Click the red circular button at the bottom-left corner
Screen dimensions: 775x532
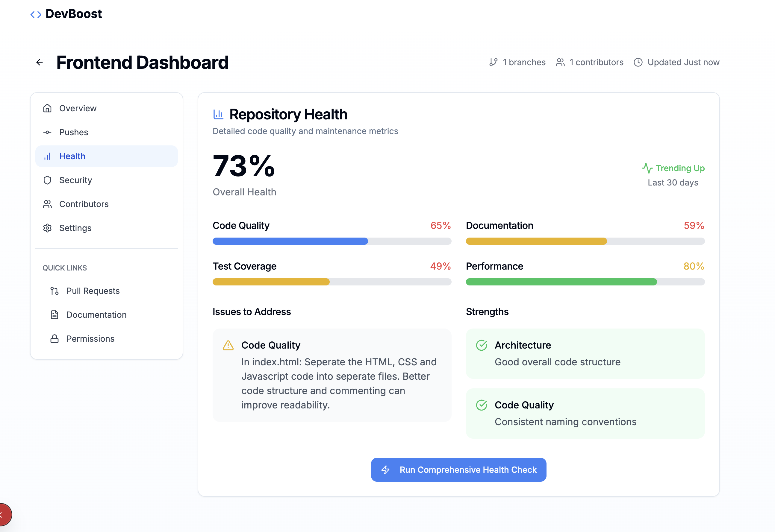pos(3,515)
